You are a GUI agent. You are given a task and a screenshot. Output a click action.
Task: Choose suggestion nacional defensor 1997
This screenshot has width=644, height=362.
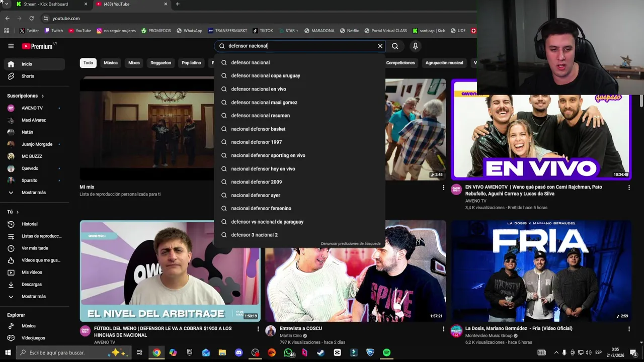tap(300, 142)
